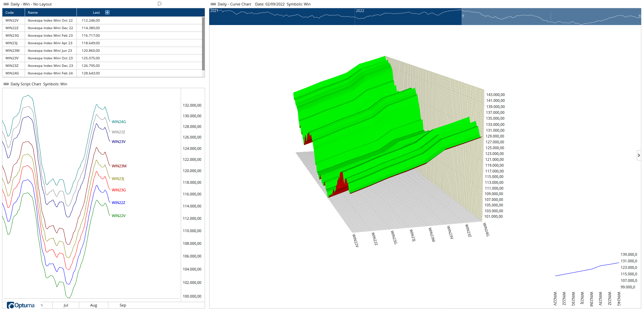Click the refresh icon above the watchlist

tap(159, 4)
